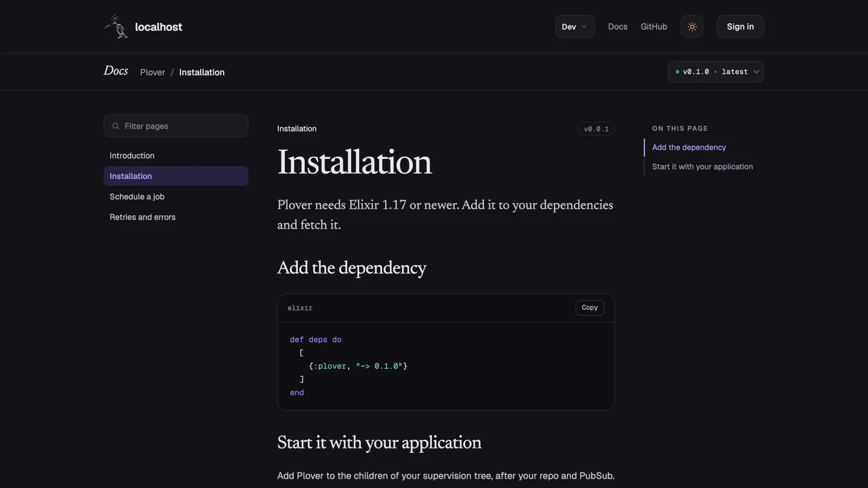This screenshot has width=868, height=488.
Task: Click the bird logo icon
Action: click(116, 27)
